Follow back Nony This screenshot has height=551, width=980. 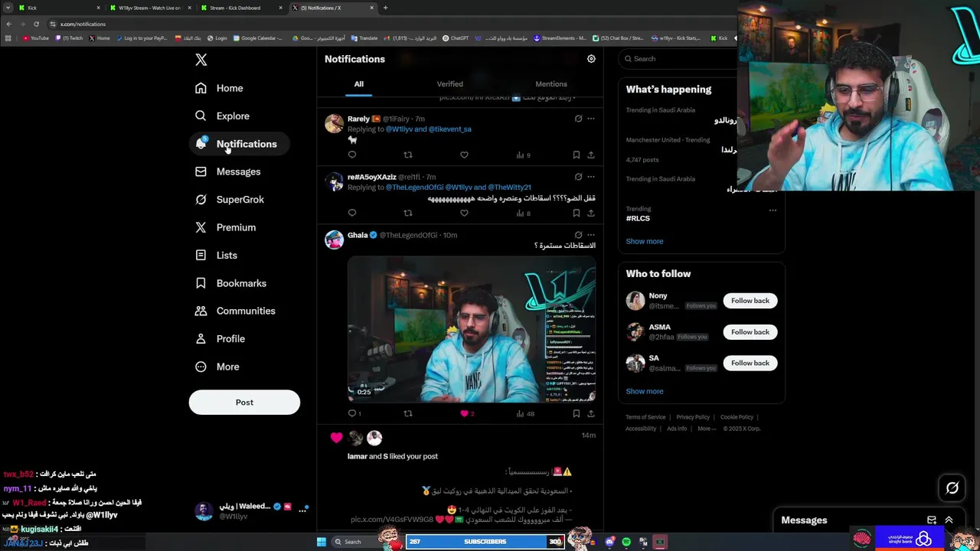tap(750, 301)
